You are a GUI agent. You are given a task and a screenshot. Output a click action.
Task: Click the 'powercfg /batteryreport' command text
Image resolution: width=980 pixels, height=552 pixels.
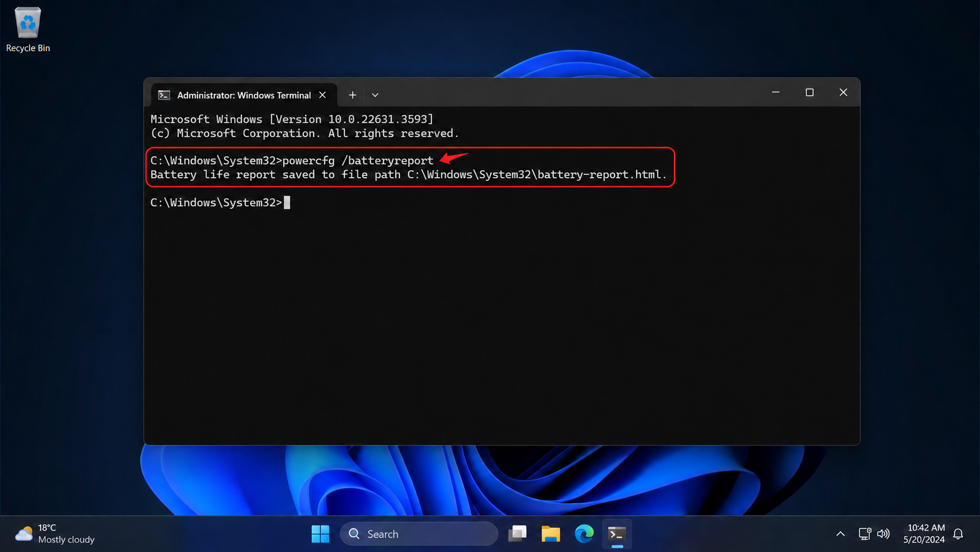point(358,160)
